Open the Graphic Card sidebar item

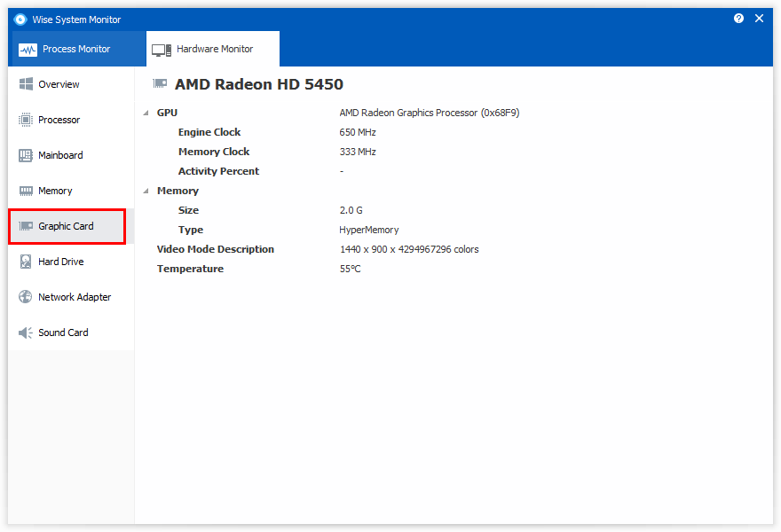pyautogui.click(x=67, y=226)
